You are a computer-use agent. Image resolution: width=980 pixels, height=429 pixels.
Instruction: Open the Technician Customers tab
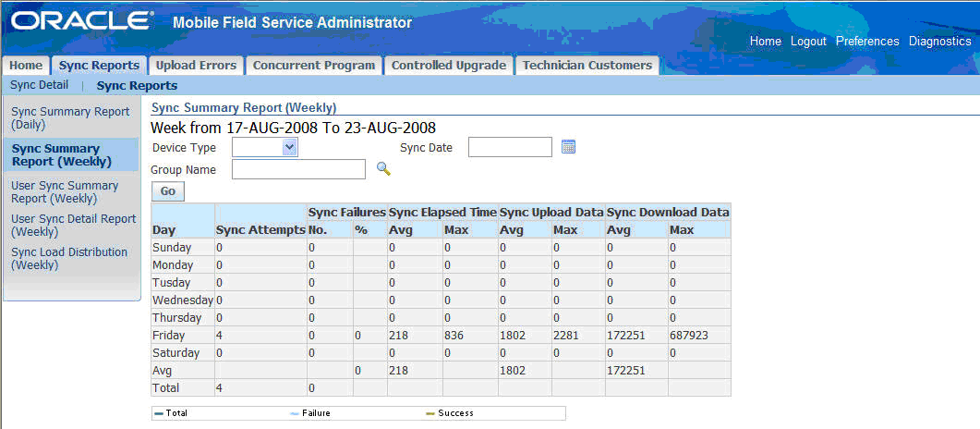click(587, 66)
